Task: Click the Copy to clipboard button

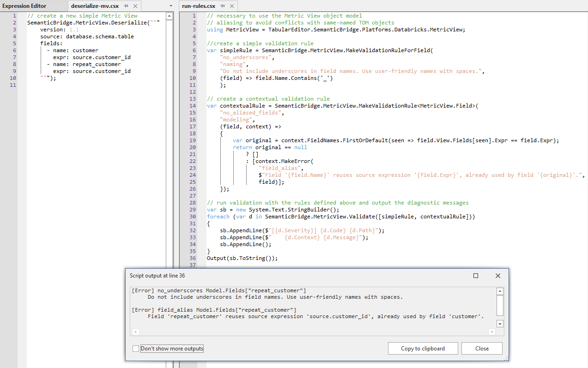Action: pos(423,349)
